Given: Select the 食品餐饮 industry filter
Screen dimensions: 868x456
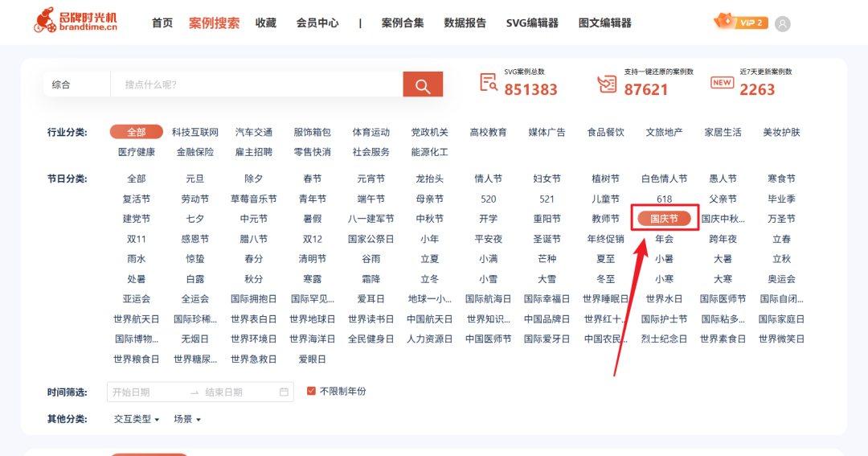Looking at the screenshot, I should point(606,132).
